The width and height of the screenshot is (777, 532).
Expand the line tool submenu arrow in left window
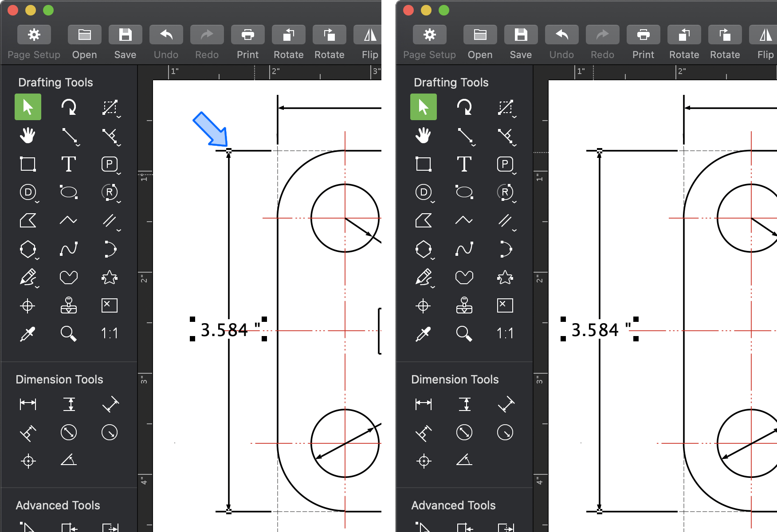click(78, 145)
